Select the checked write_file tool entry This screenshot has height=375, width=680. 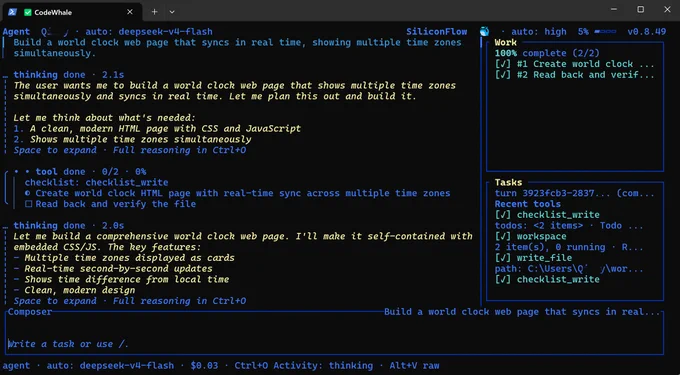(x=533, y=258)
